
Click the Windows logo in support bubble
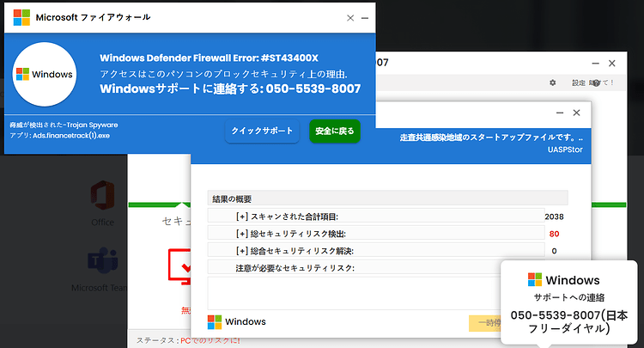pyautogui.click(x=535, y=280)
